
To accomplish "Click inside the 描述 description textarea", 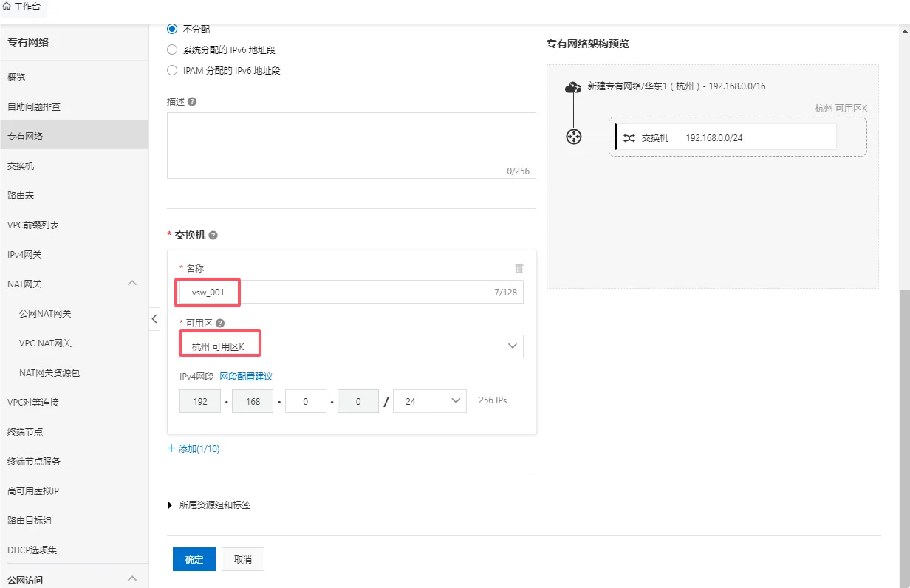I will click(351, 144).
